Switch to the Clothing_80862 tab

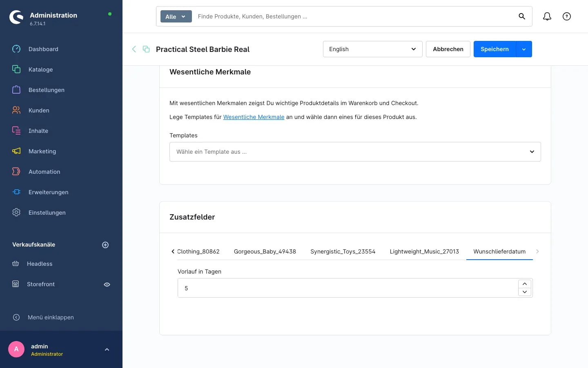point(198,251)
